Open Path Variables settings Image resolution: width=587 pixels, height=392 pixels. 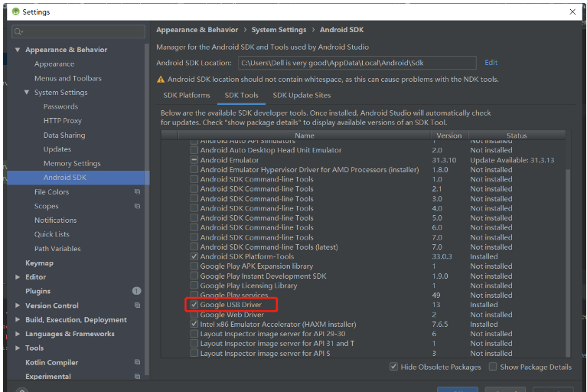click(x=57, y=249)
